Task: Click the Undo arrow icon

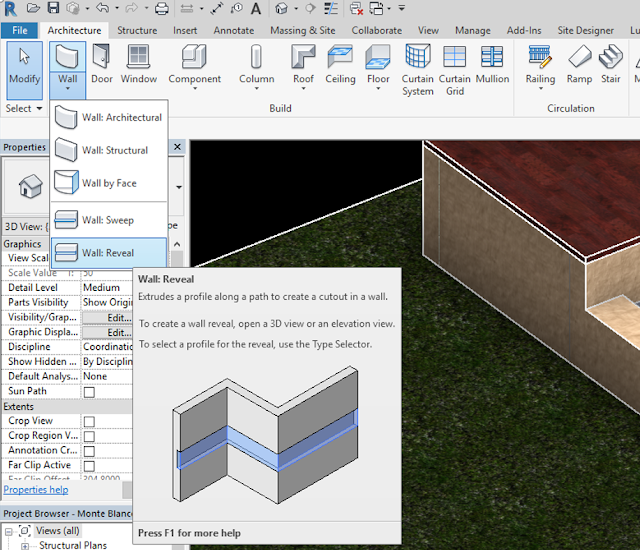Action: (x=103, y=8)
